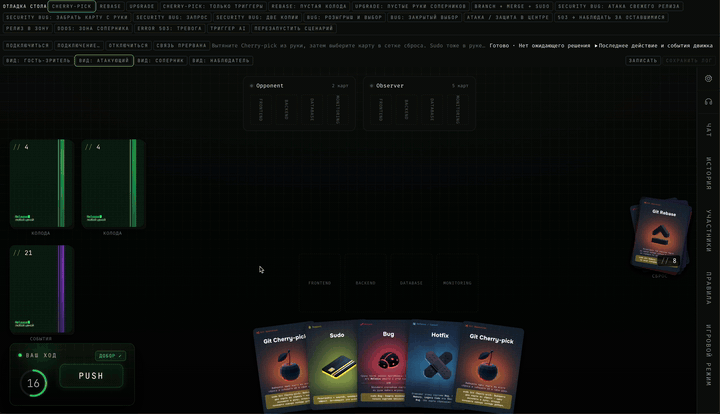Load 'Релиз в зону' scenario
The height and width of the screenshot is (414, 720).
(28, 28)
